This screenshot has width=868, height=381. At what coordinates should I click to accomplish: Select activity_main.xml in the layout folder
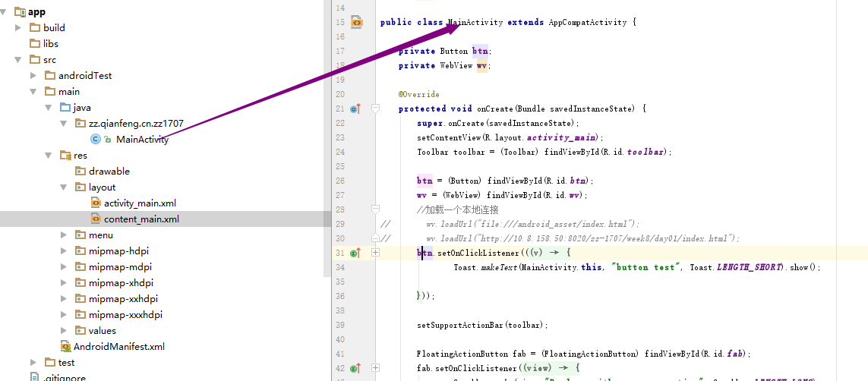click(140, 203)
